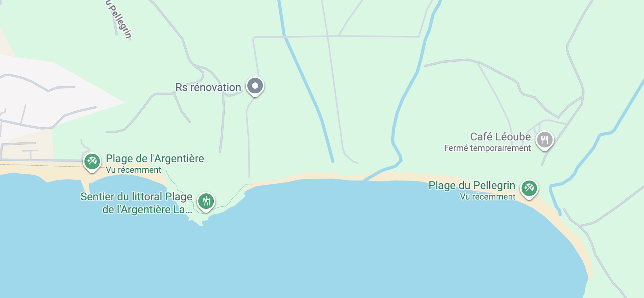Click the second line 'de l'Argentière La…' text
Image resolution: width=644 pixels, height=298 pixels.
click(147, 210)
